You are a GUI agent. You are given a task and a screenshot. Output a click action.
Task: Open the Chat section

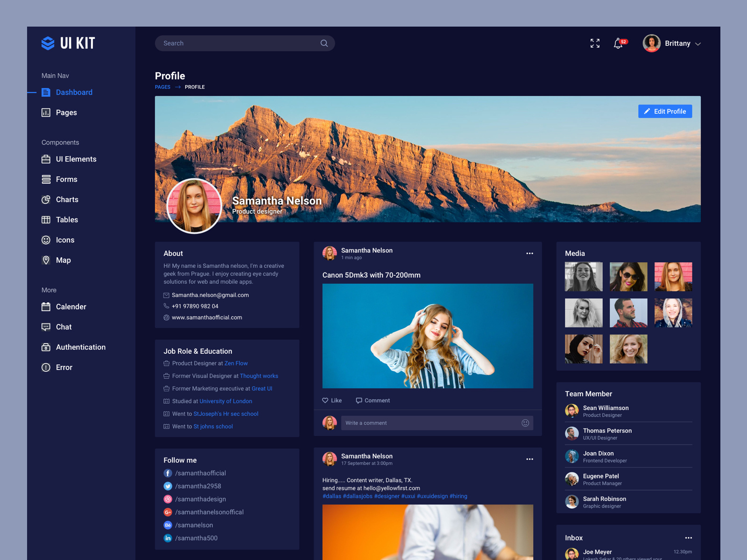coord(63,327)
